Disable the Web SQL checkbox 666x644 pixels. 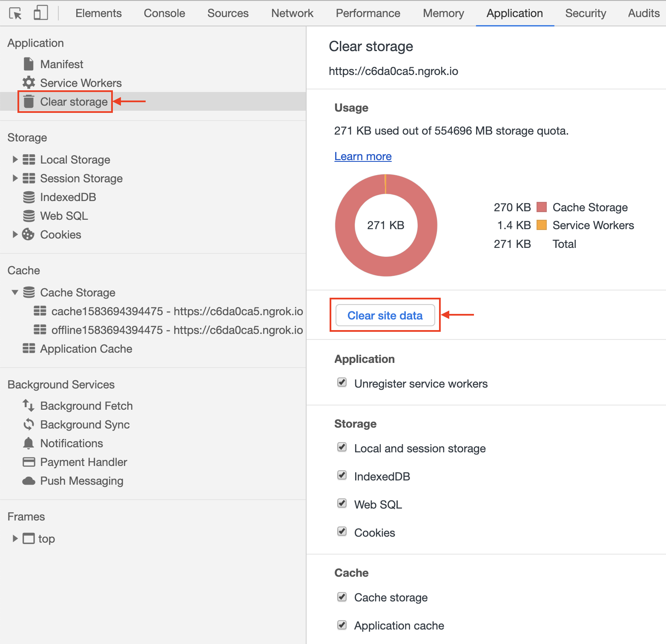pos(342,503)
